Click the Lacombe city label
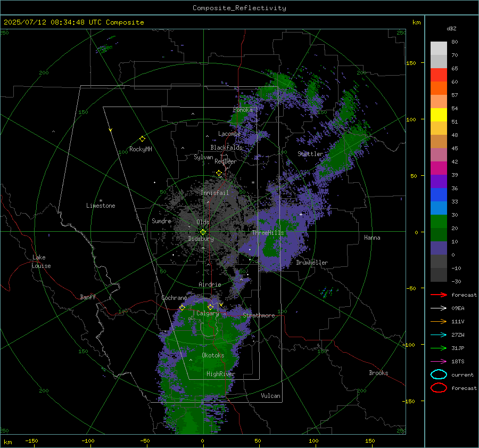This screenshot has height=448, width=479. [229, 134]
